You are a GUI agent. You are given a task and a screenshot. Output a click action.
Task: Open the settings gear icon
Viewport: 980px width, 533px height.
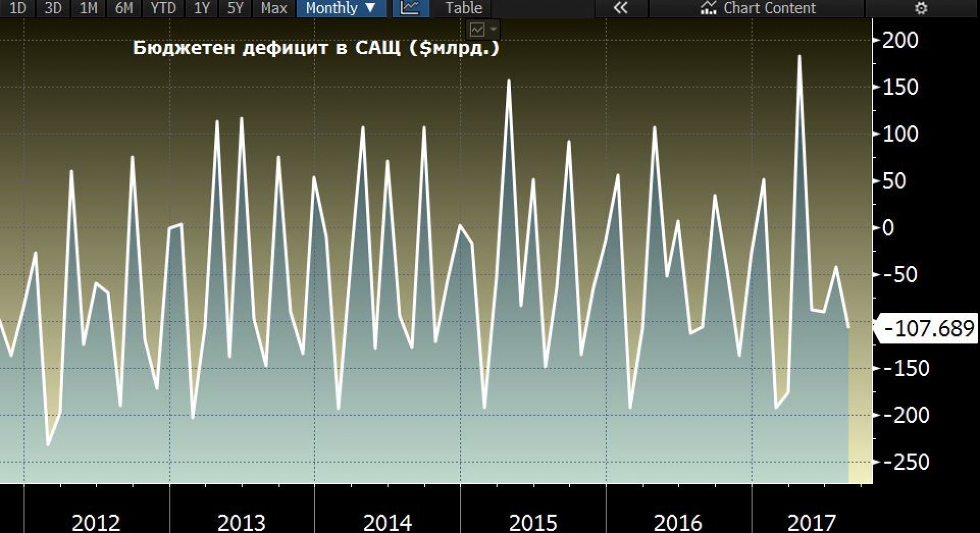click(921, 8)
